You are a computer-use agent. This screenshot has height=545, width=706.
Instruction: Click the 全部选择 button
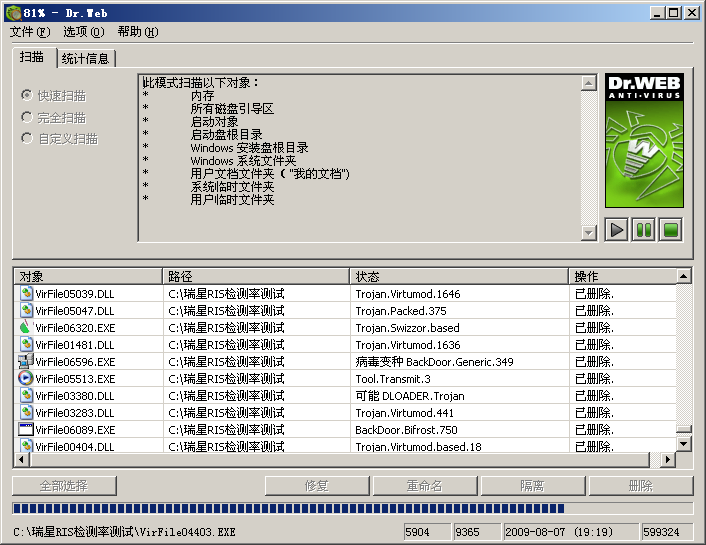64,486
